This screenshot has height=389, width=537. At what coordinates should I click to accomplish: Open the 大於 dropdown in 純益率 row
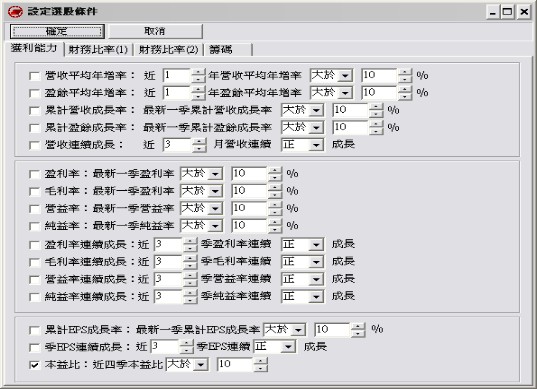coord(201,226)
